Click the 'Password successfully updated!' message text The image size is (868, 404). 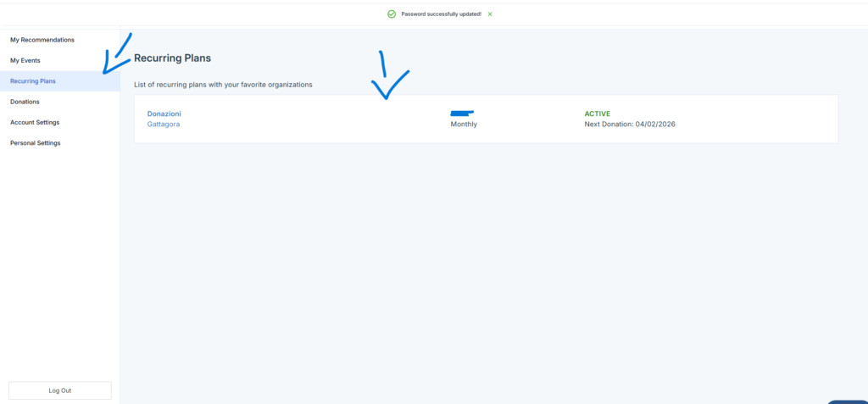click(439, 14)
